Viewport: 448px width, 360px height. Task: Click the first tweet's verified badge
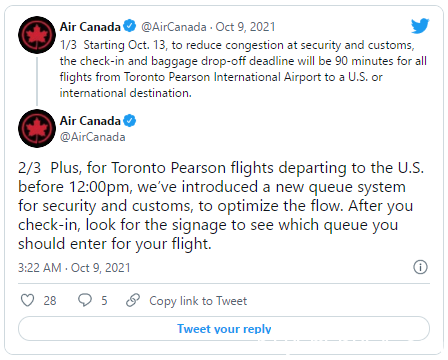130,26
